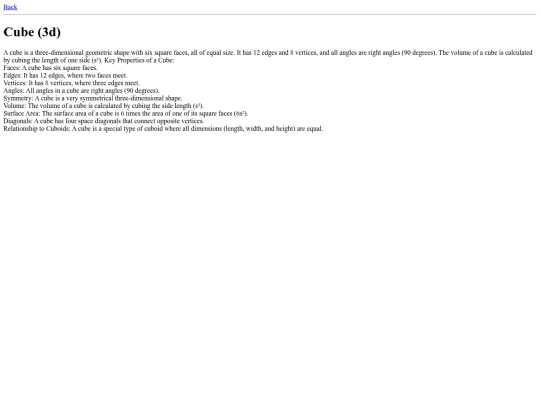Click the Vertices property line

pos(72,83)
